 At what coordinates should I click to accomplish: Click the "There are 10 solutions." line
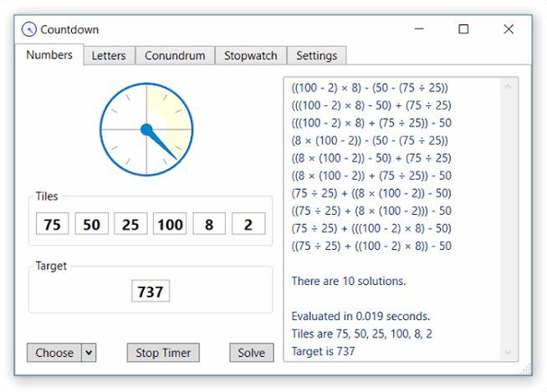(x=349, y=281)
